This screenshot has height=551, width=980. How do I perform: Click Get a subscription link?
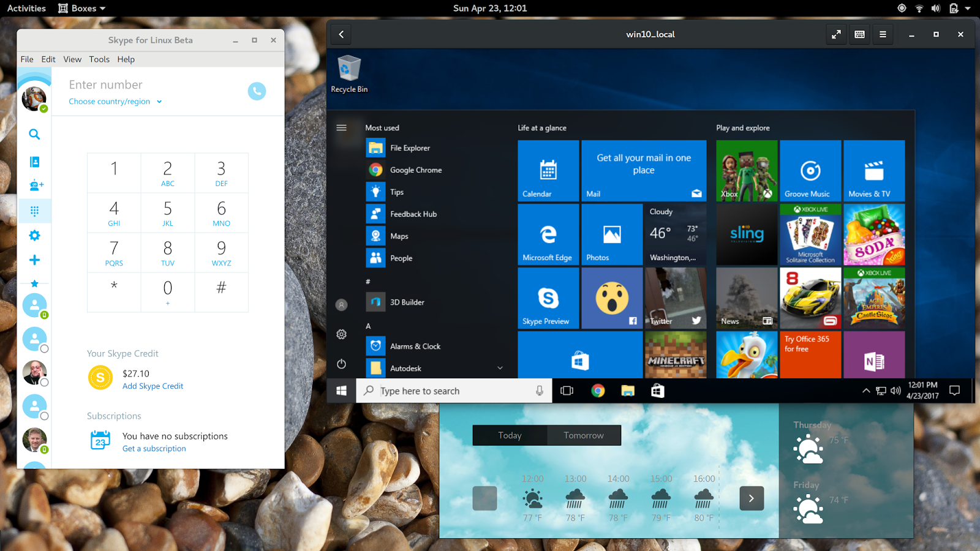click(x=154, y=449)
